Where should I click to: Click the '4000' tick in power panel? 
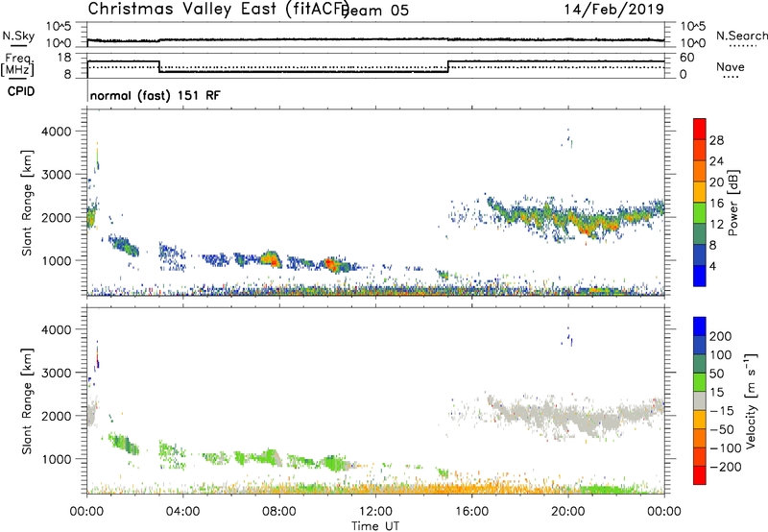[56, 132]
